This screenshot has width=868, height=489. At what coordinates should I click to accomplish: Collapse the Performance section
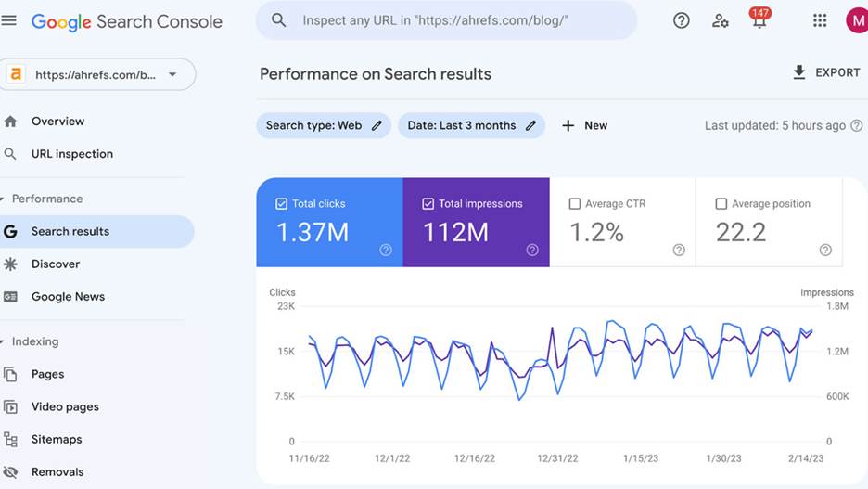pos(4,199)
